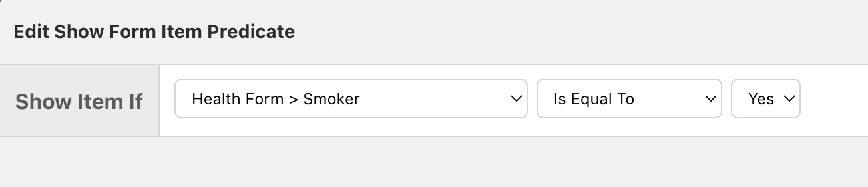This screenshot has width=868, height=187.
Task: Click empty space right of Yes dropdown
Action: pyautogui.click(x=832, y=100)
